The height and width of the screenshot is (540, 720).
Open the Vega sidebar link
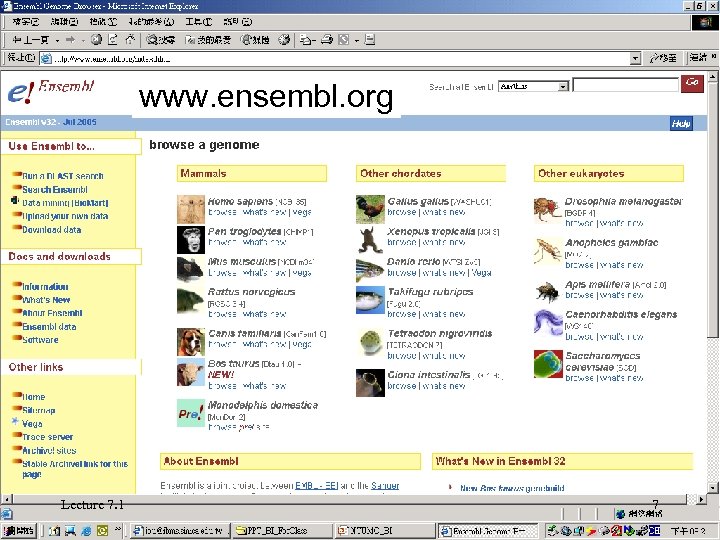tap(32, 423)
